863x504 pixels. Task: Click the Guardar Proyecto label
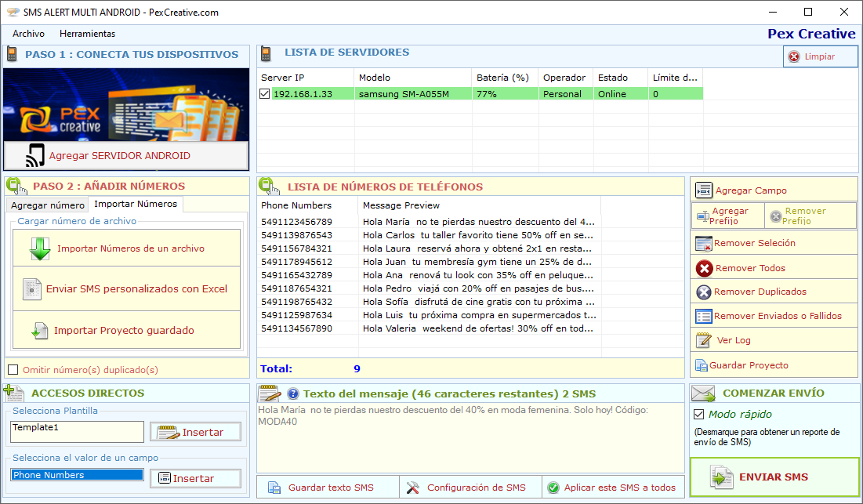[749, 365]
